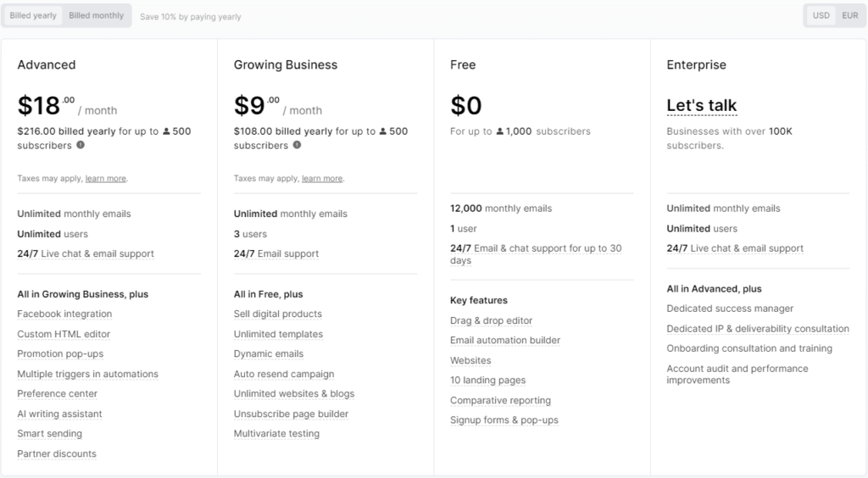Select USD currency
868x478 pixels.
[x=821, y=15]
